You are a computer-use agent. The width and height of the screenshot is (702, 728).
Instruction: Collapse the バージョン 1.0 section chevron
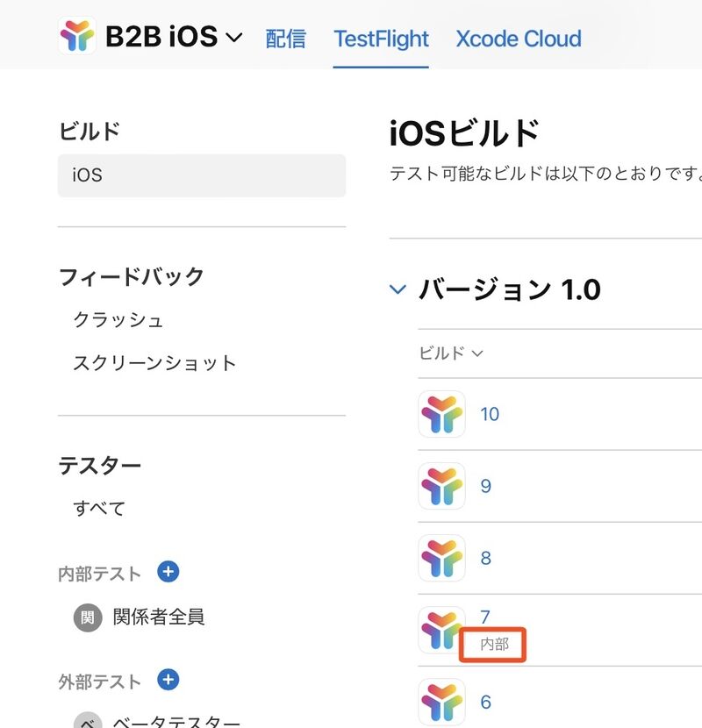coord(398,289)
